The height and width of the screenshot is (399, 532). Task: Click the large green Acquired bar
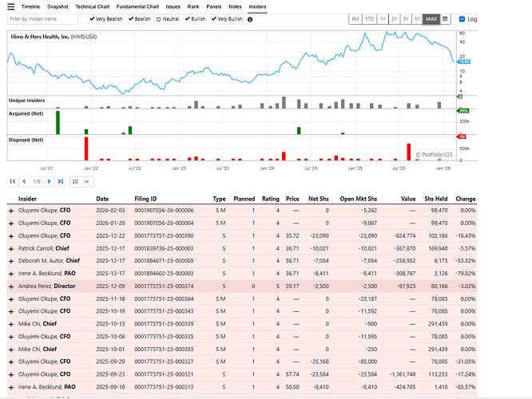point(58,122)
